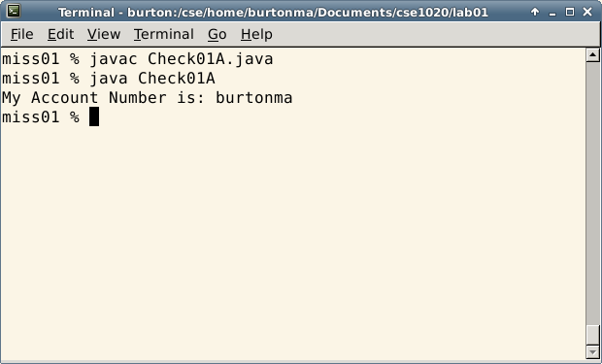Open the Help menu
Viewport: 602px width, 364px height.
click(256, 35)
